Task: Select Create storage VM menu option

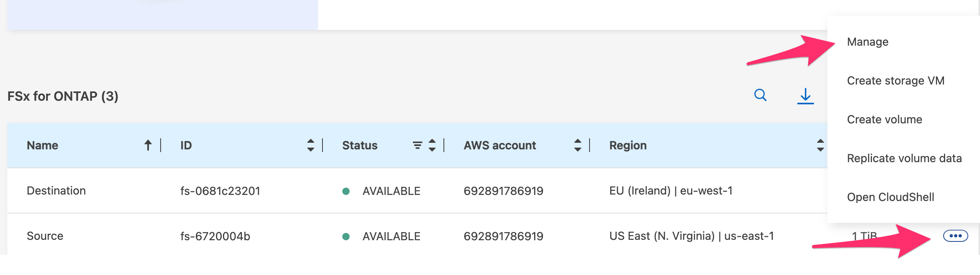Action: coord(895,80)
